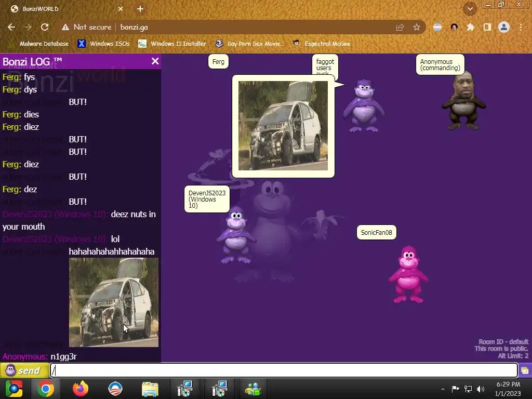Go back to the previous page
The height and width of the screenshot is (399, 532).
click(11, 27)
